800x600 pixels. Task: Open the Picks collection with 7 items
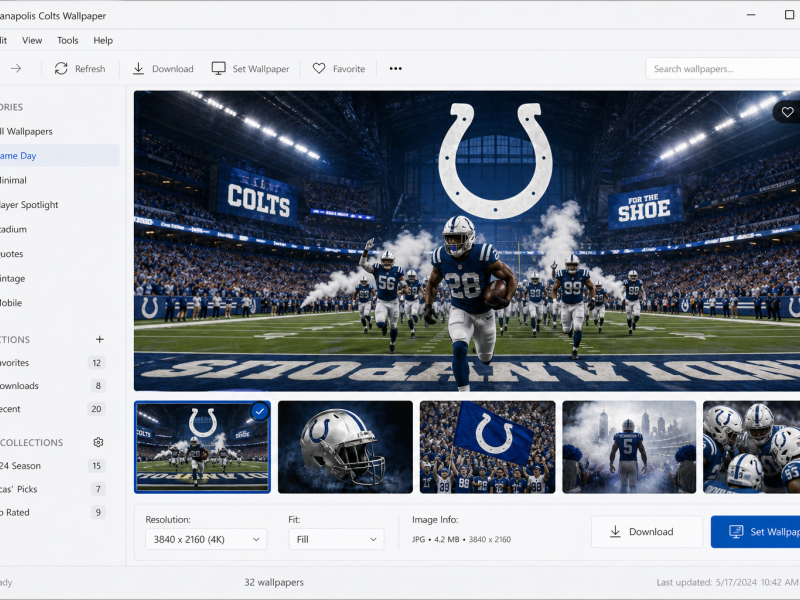click(x=54, y=489)
